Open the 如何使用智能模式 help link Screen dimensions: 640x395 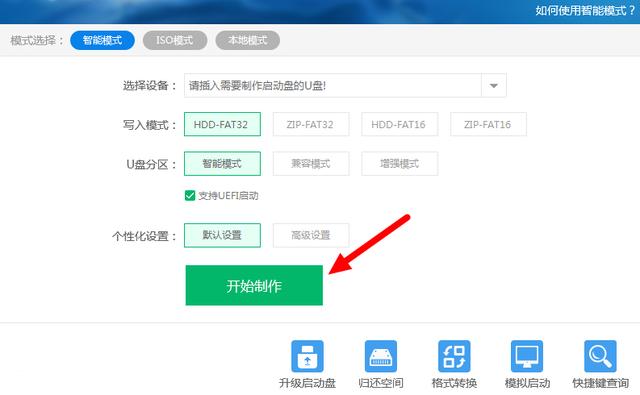coord(585,11)
